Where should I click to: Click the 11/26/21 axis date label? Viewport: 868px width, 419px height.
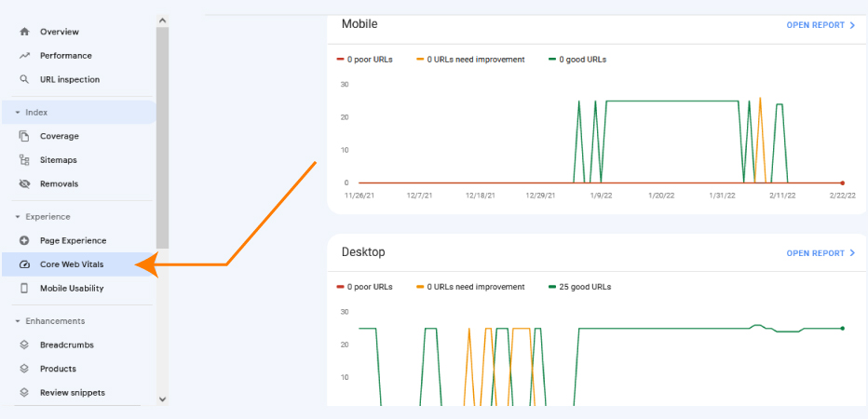359,196
